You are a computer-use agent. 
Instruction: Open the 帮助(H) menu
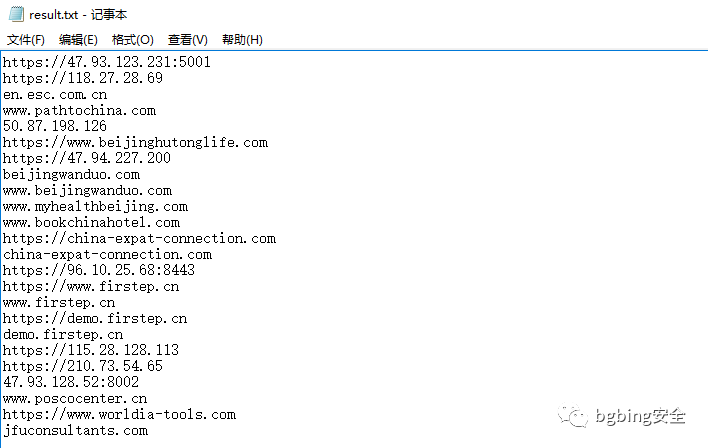pyautogui.click(x=242, y=40)
